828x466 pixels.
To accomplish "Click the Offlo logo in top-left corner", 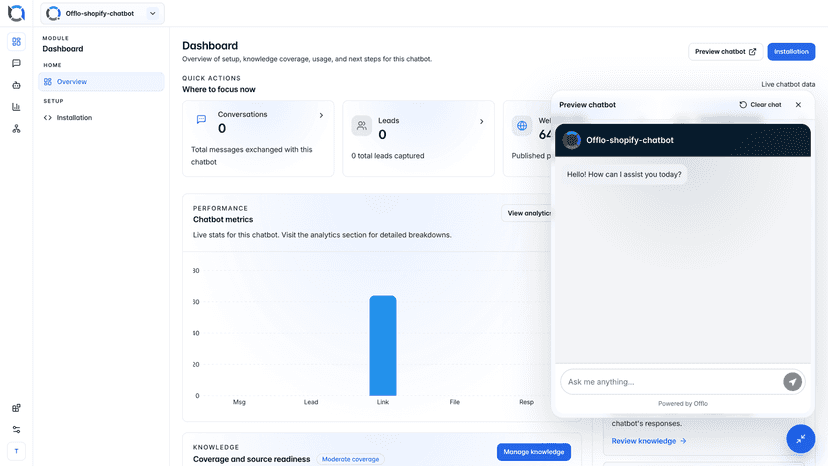I will coord(16,13).
